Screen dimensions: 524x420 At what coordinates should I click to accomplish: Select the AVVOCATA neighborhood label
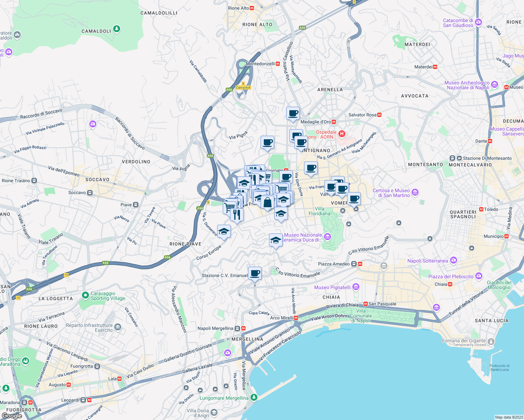point(415,96)
